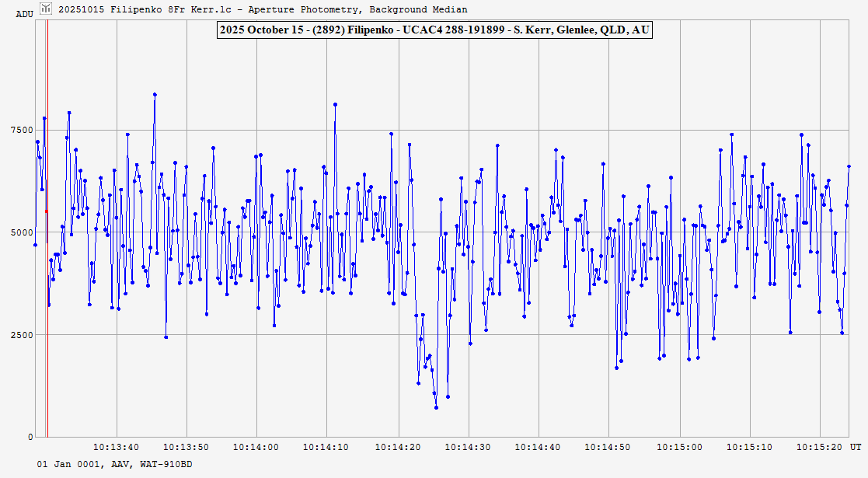Select the 10:15:20 time tick label

pyautogui.click(x=820, y=447)
